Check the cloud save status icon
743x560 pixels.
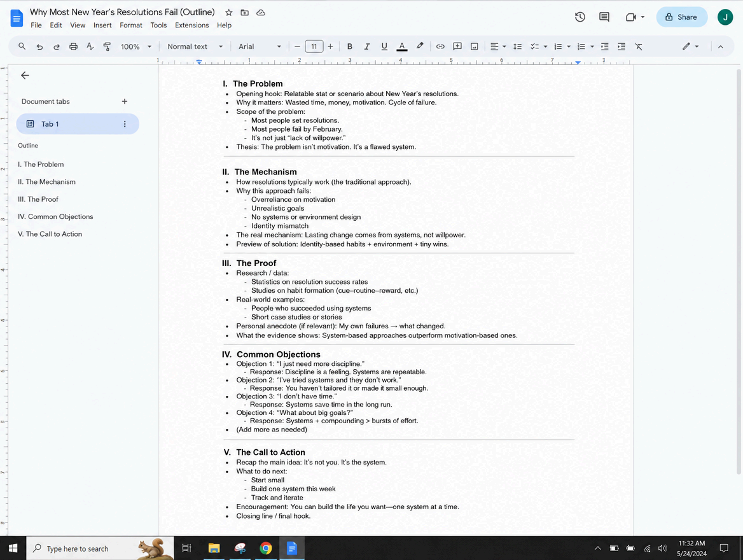coord(261,13)
